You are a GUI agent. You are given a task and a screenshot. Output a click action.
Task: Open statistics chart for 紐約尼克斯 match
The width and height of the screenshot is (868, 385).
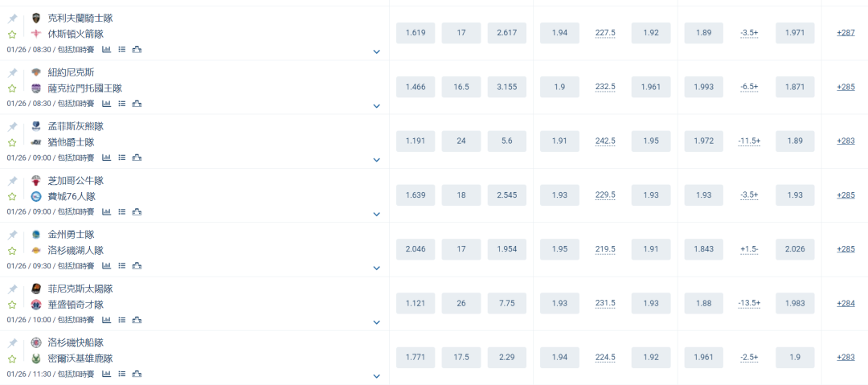(x=106, y=103)
